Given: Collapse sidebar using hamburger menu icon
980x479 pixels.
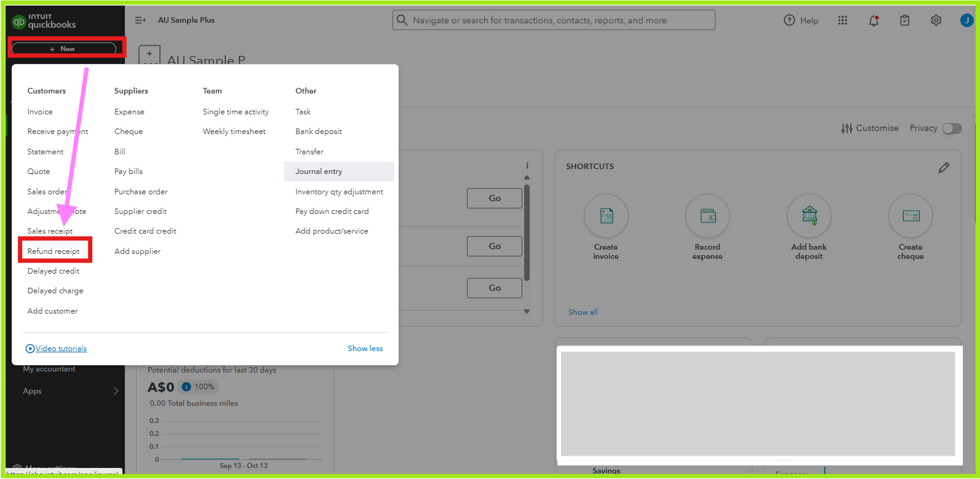Looking at the screenshot, I should point(140,20).
